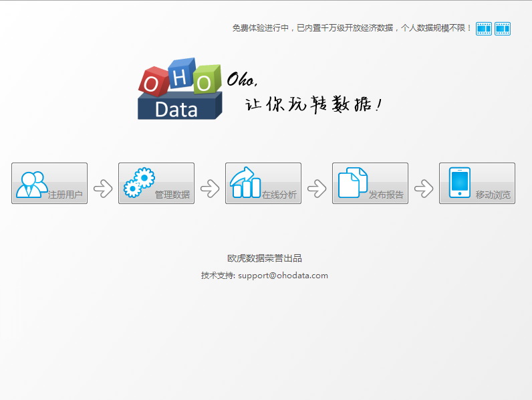Click the support@ohodata.com email text
The height and width of the screenshot is (400, 532).
click(283, 276)
